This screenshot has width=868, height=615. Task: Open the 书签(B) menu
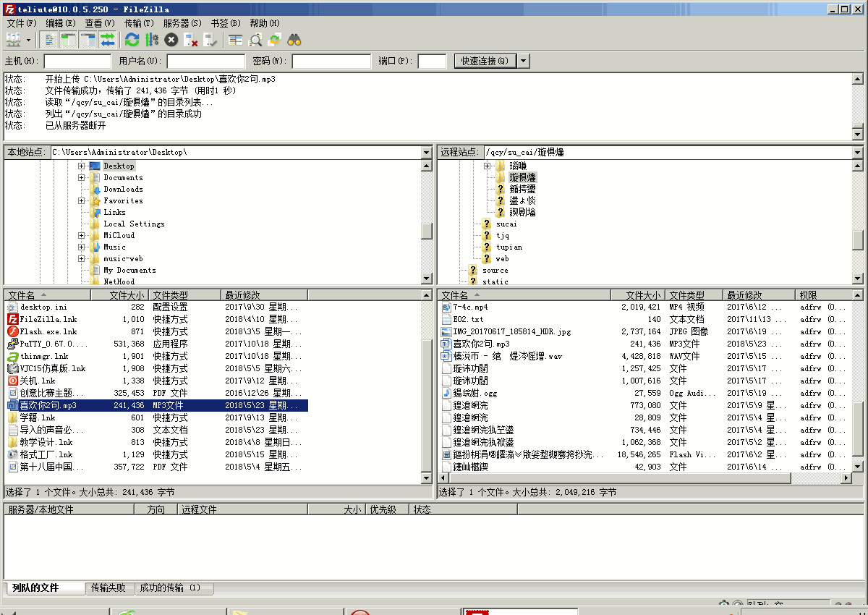pos(226,23)
